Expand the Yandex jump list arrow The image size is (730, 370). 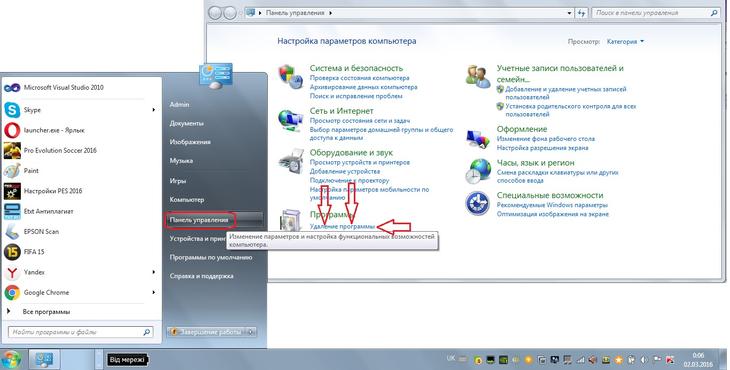[x=154, y=272]
